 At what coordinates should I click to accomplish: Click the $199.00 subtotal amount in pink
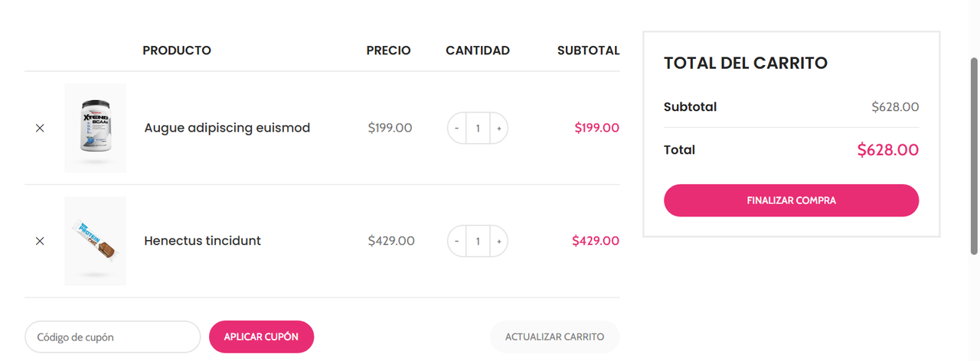point(596,128)
